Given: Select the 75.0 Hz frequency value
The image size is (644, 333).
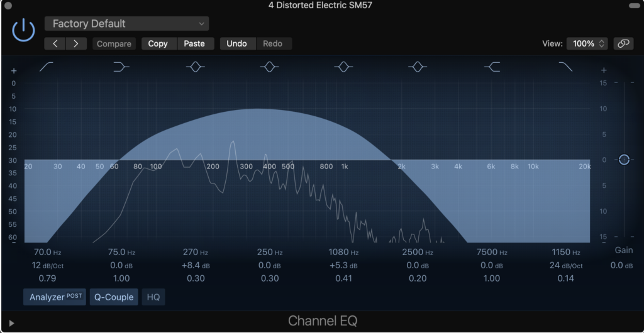Looking at the screenshot, I should [121, 252].
